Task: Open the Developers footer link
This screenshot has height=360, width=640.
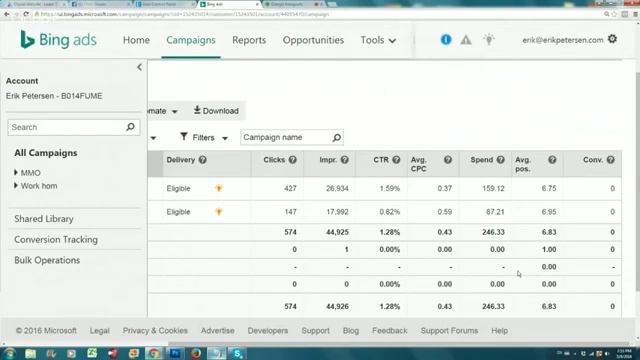Action: tap(268, 331)
